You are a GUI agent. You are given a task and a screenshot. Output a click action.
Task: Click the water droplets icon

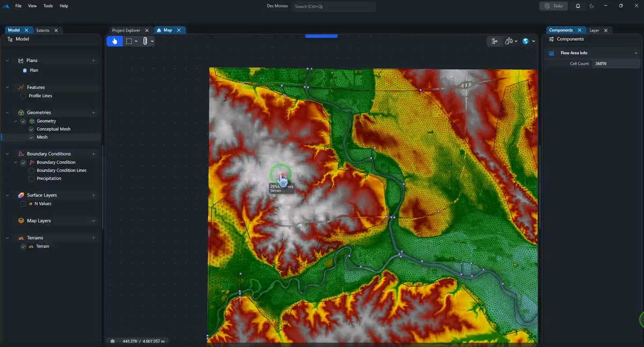pyautogui.click(x=509, y=41)
